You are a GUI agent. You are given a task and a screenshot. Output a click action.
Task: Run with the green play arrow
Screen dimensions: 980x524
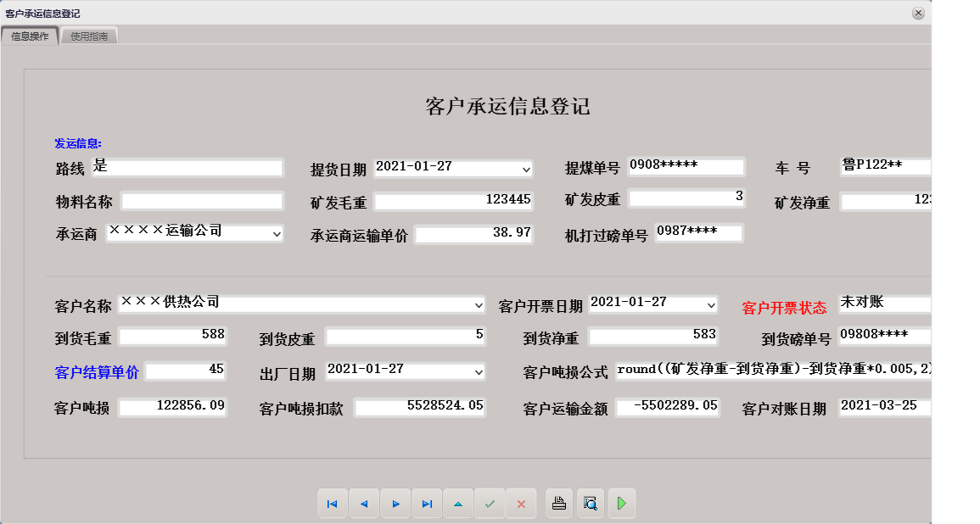point(621,503)
